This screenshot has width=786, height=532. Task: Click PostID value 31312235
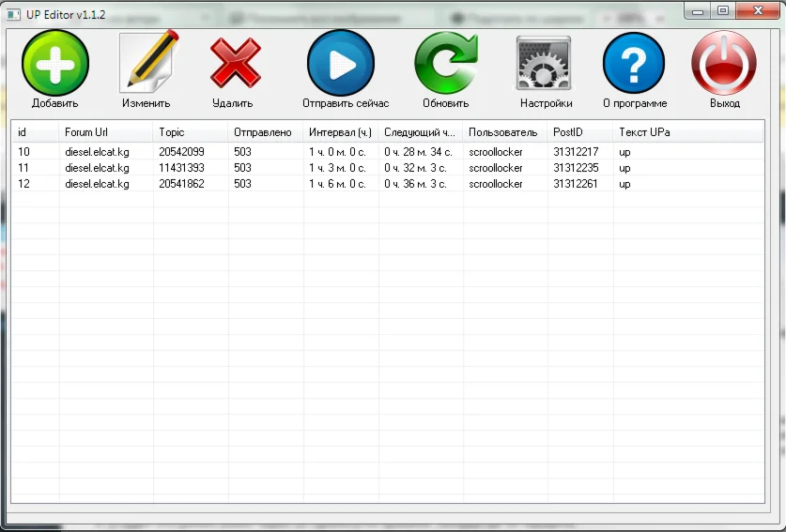coord(576,168)
